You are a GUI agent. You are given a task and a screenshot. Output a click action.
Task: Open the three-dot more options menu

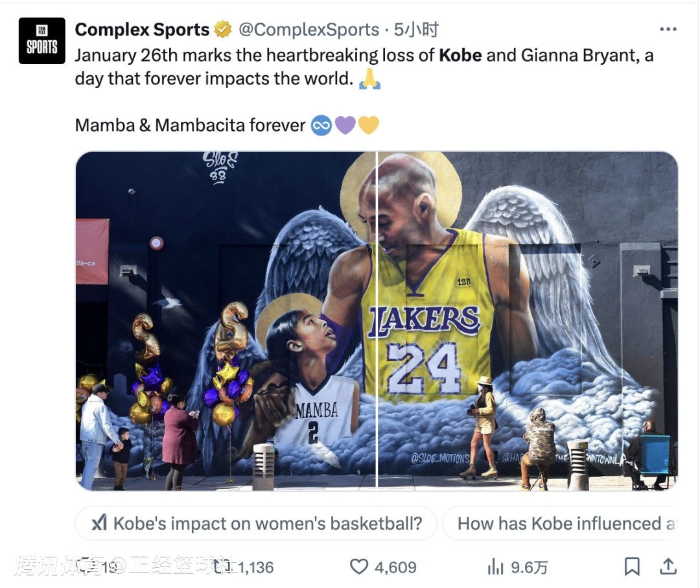tap(668, 30)
